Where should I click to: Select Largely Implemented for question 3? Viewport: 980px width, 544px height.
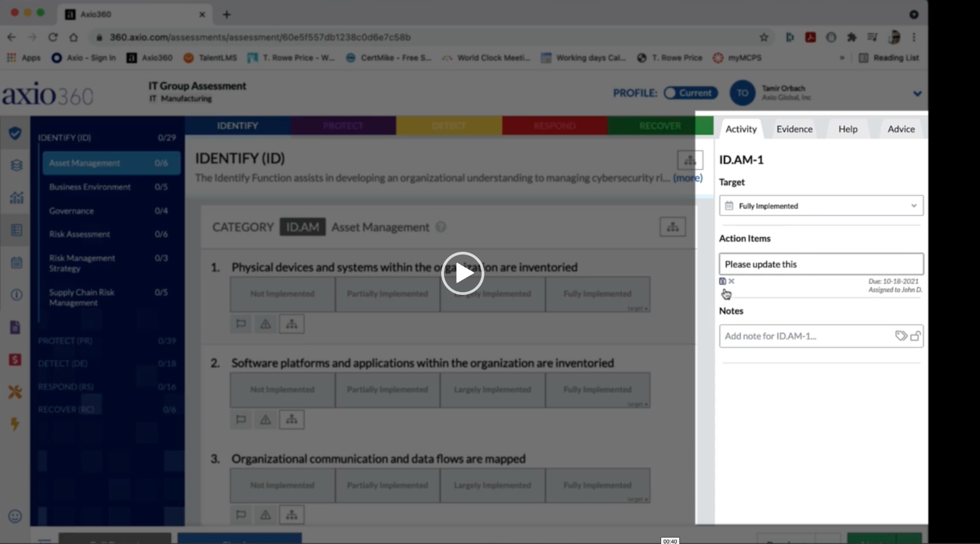(492, 485)
